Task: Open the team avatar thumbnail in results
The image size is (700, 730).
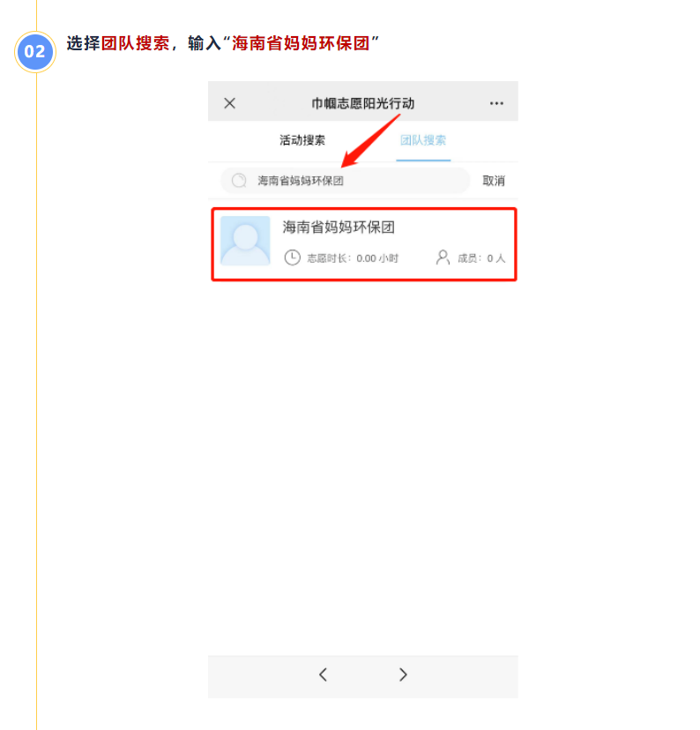Action: (245, 241)
